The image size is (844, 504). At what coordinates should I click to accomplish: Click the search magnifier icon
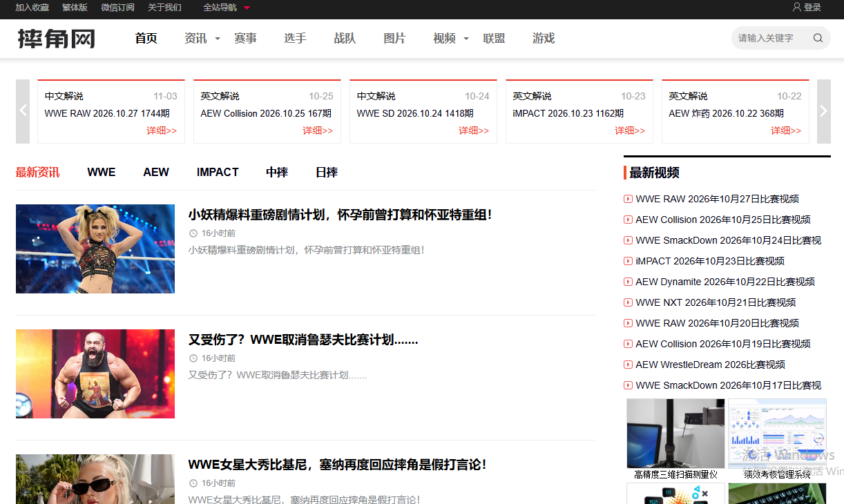[818, 38]
